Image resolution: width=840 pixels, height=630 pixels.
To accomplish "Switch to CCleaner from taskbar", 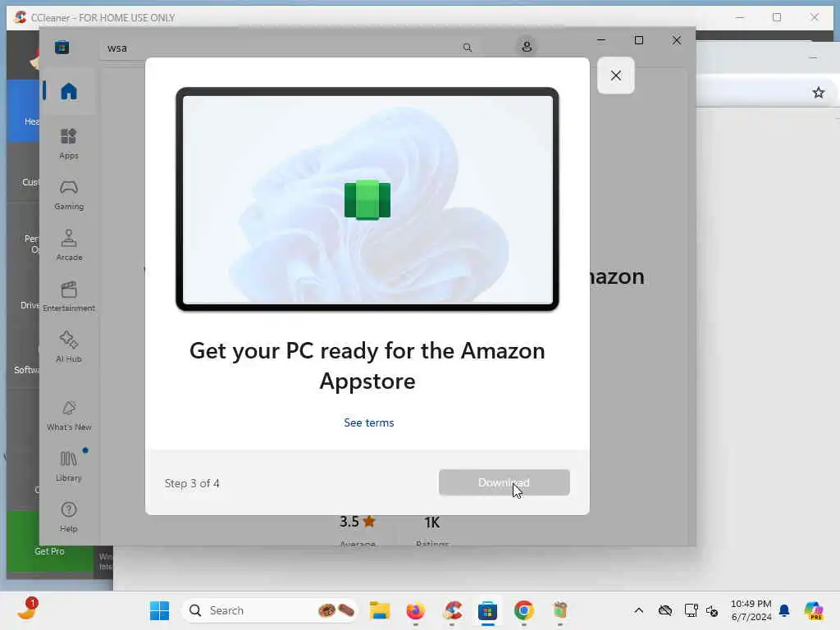I will click(452, 610).
